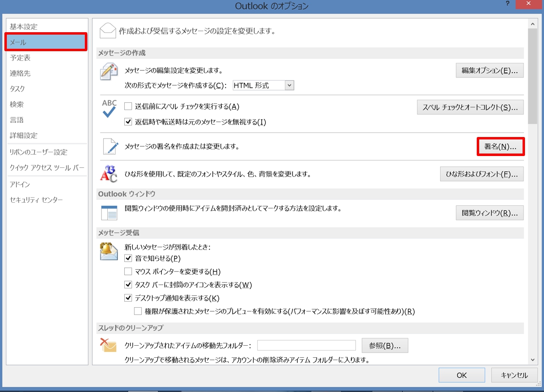
Task: Click the メッセージの作成 section heading
Action: coord(122,53)
